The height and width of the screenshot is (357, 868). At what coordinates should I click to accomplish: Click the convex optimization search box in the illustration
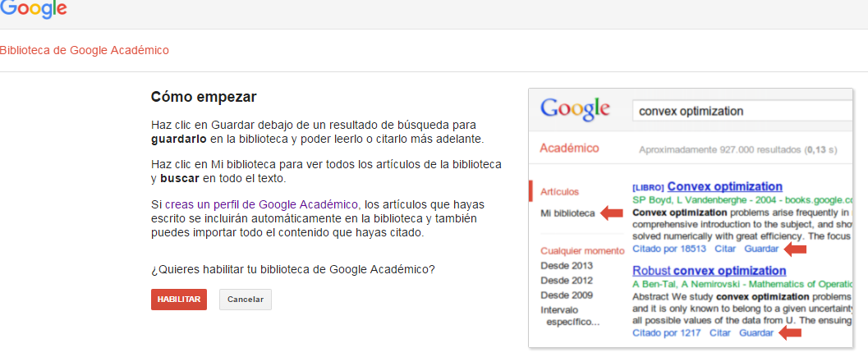742,111
